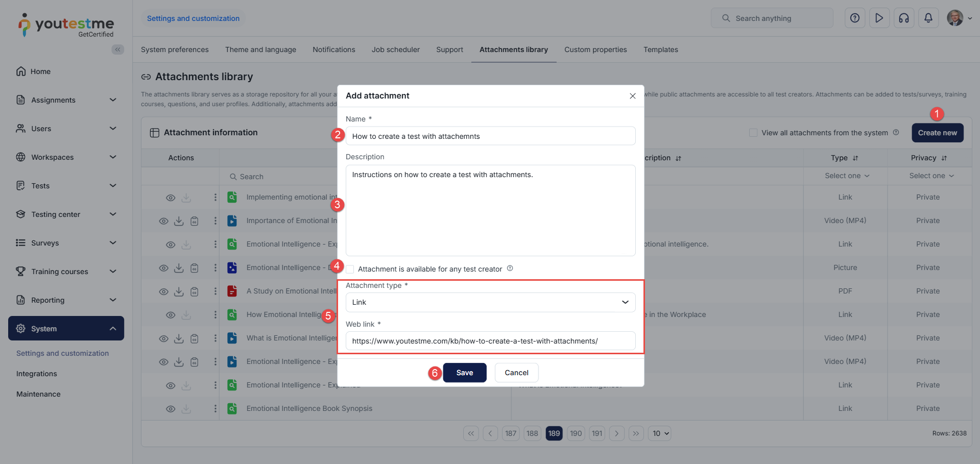The width and height of the screenshot is (980, 464).
Task: Open the Attachment type dropdown
Action: pyautogui.click(x=490, y=302)
